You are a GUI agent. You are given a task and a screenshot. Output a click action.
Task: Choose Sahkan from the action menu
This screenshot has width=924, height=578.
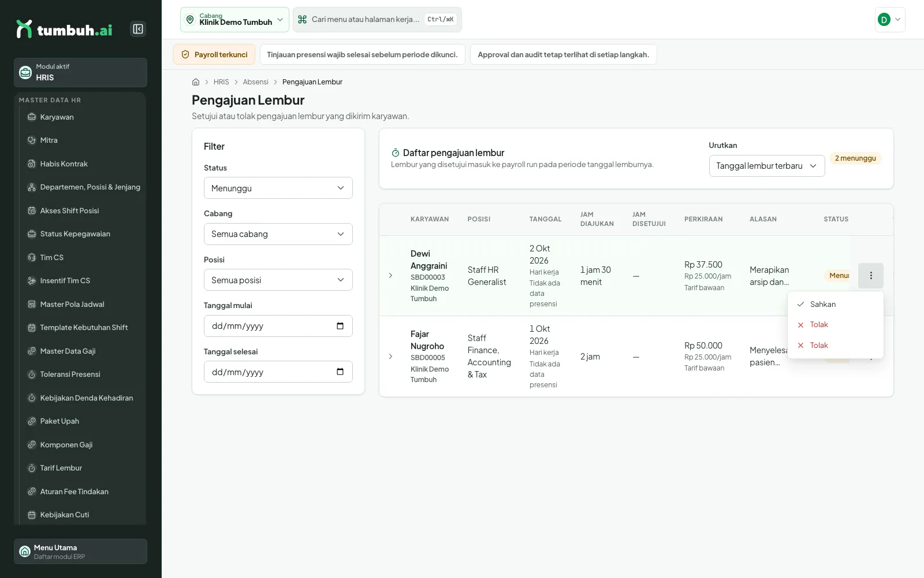point(836,304)
